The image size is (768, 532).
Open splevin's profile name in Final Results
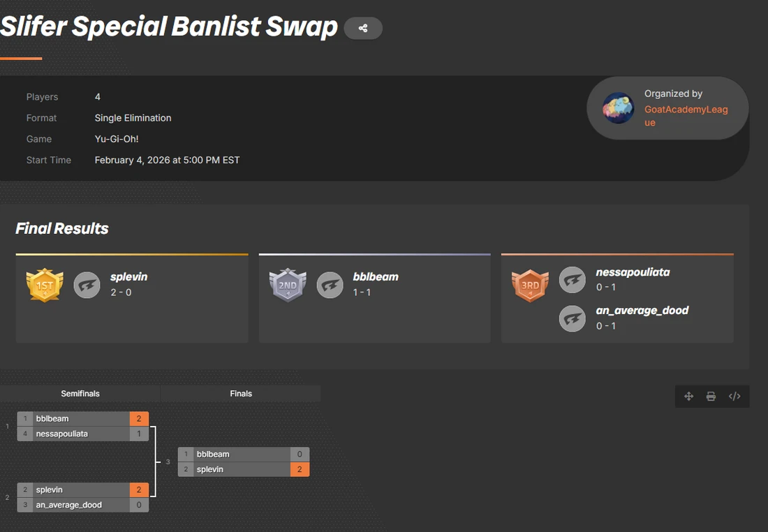pyautogui.click(x=129, y=276)
